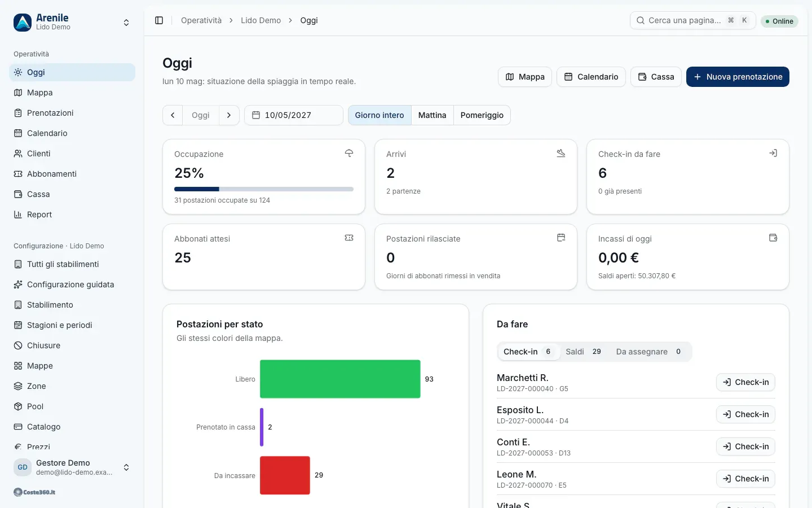Click Lido Demo breadcrumb link
812x508 pixels.
tap(261, 20)
